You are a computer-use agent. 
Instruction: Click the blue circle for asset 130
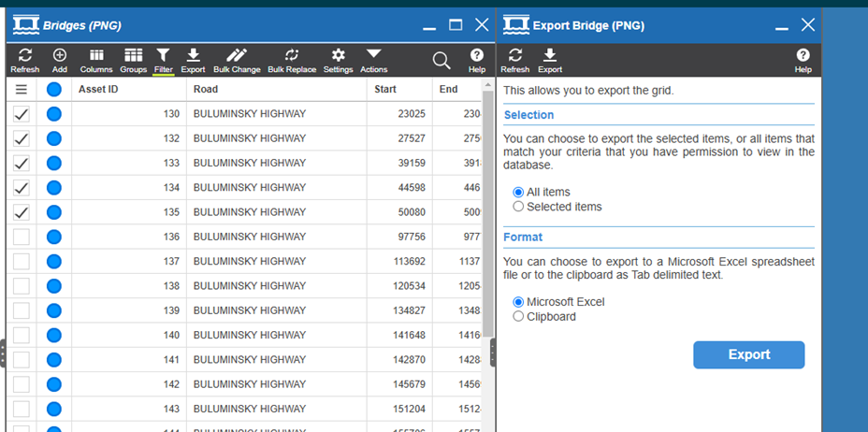53,114
